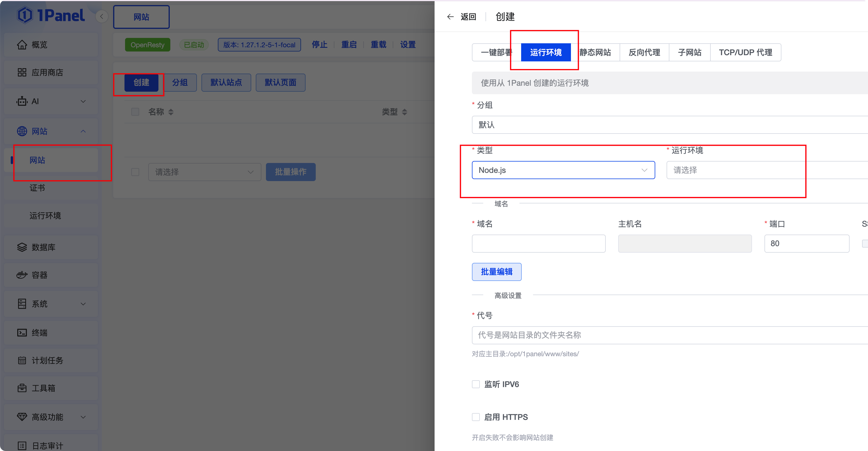This screenshot has height=451, width=868.
Task: Click the home icon for 概览
Action: point(22,45)
